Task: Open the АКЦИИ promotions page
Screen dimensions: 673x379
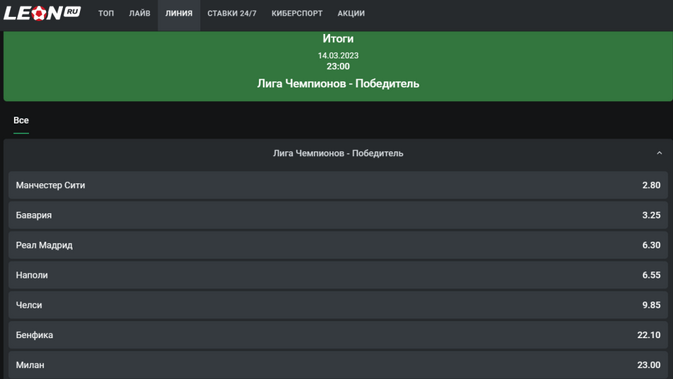Action: (x=351, y=13)
